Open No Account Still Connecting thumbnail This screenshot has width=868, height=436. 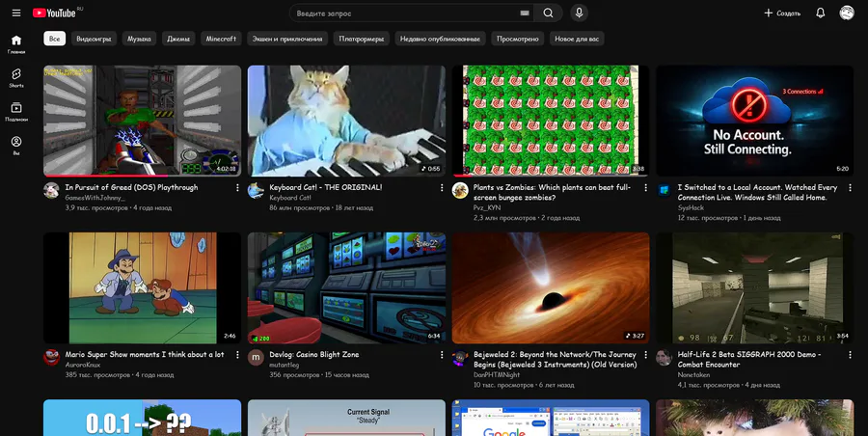point(754,121)
